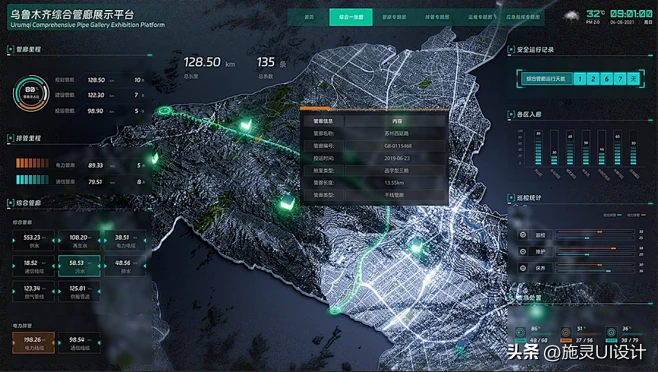Switch to the 管廊专题图 tab
Viewport: 658px width, 372px height.
(394, 17)
